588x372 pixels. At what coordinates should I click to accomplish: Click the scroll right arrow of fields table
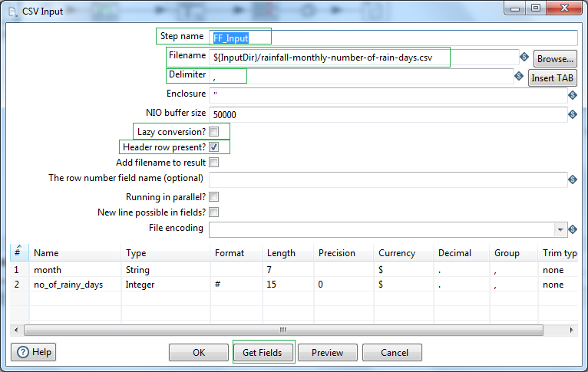tap(572, 330)
